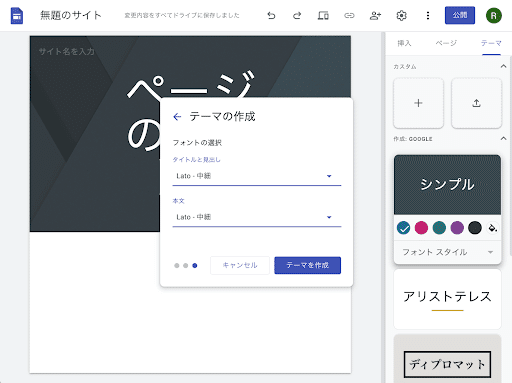Switch to the 挿入 tab
512x383 pixels.
(404, 43)
